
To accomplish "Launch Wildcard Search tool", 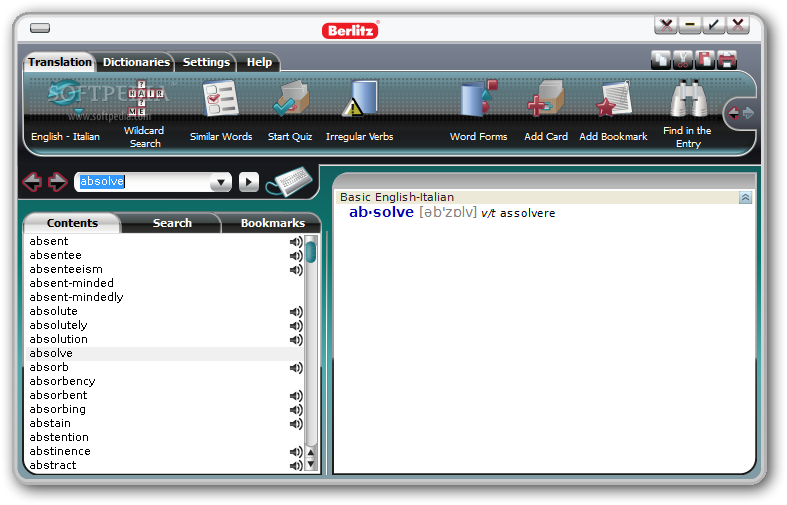I will [144, 113].
